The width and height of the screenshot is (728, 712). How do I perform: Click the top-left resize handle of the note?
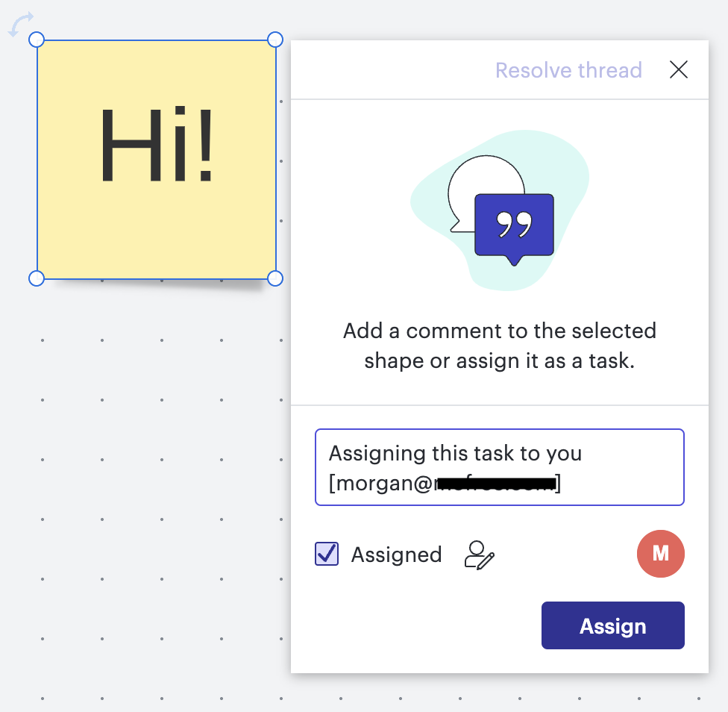(37, 40)
